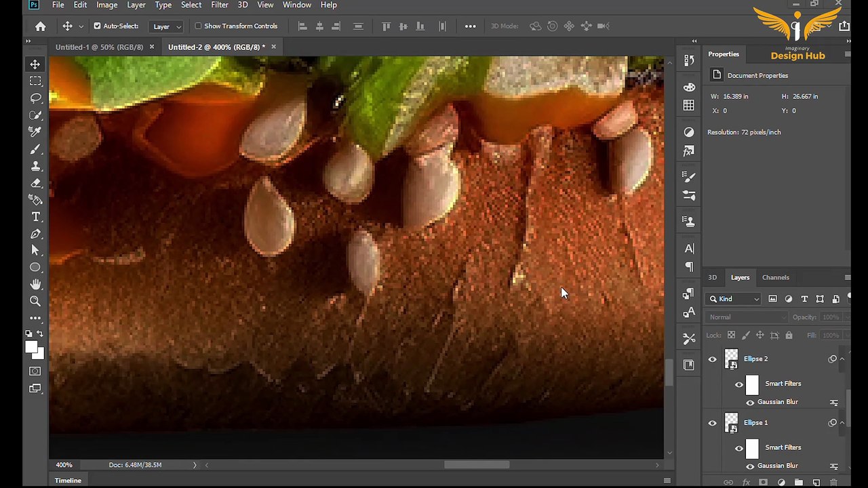Add layer style fx at Layers bottom

pyautogui.click(x=746, y=483)
